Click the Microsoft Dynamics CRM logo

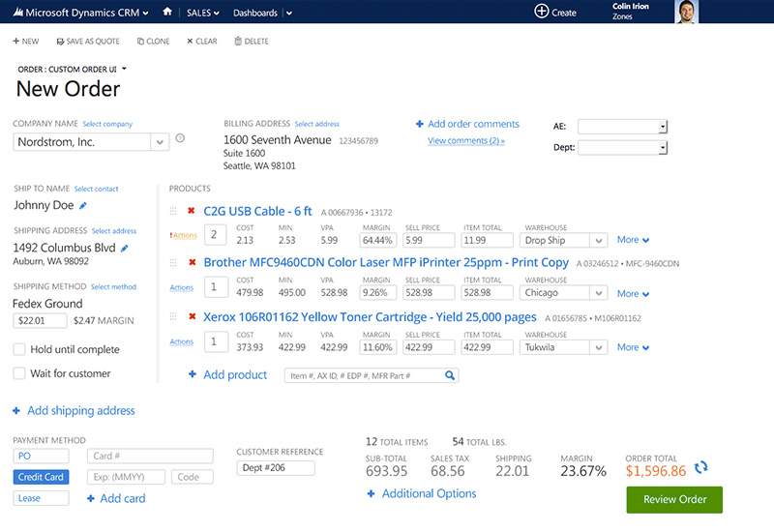tap(17, 12)
